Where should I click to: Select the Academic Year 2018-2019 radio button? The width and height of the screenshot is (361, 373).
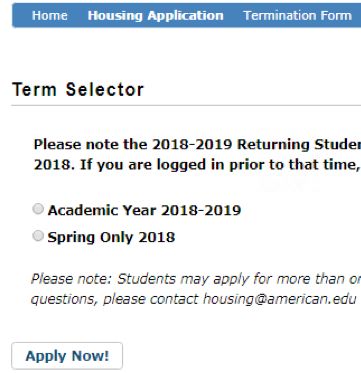(38, 209)
